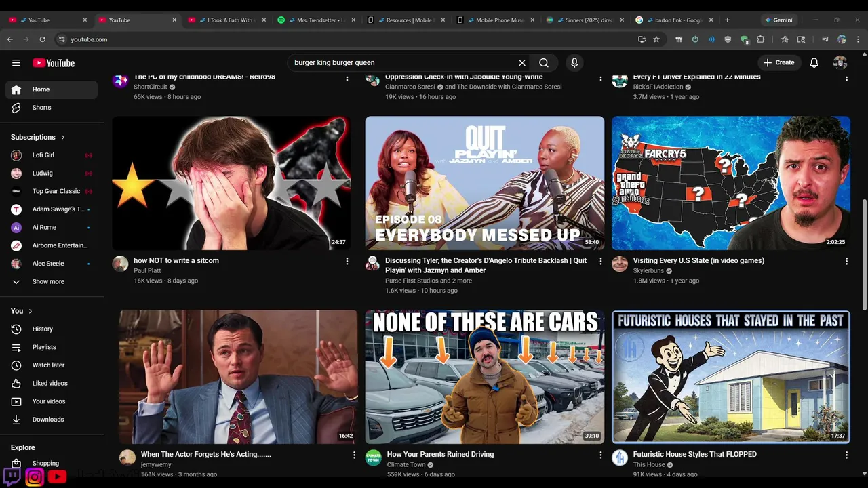The width and height of the screenshot is (868, 488).
Task: Click the magnifying glass search button
Action: [544, 62]
